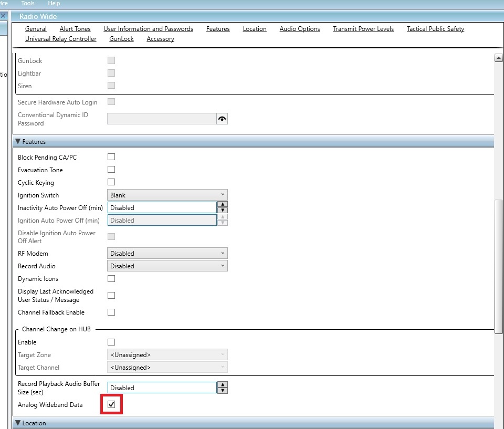
Task: Open the Tactical Public Safety page
Action: click(x=435, y=29)
